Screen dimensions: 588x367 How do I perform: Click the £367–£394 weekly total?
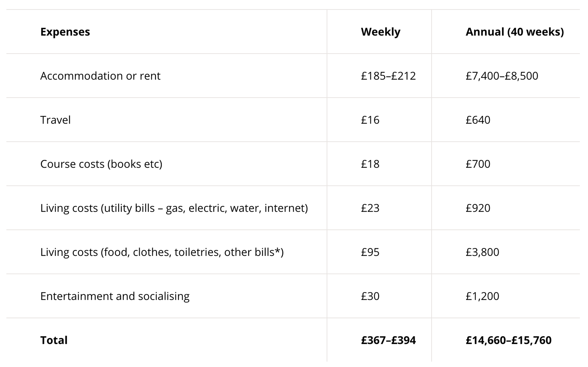(x=388, y=340)
